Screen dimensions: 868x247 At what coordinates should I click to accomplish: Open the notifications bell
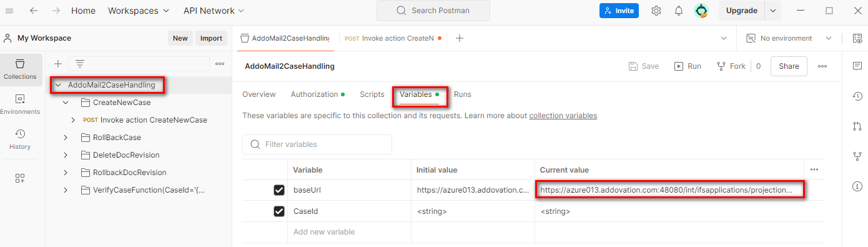[679, 11]
